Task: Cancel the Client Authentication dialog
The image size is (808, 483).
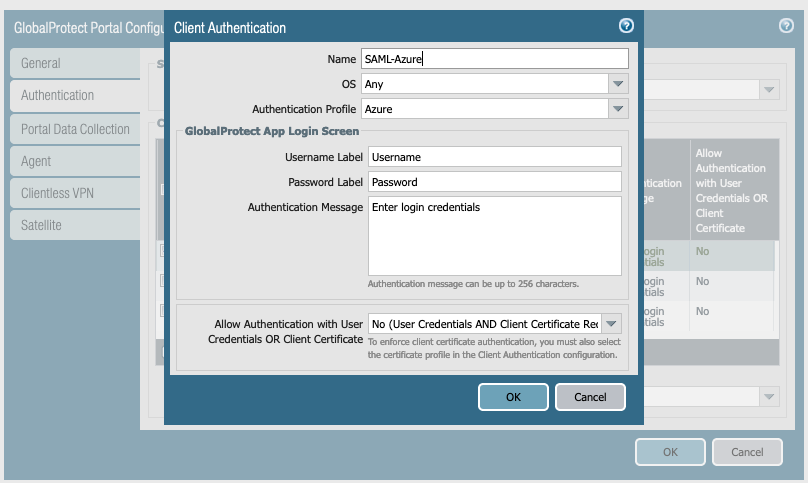Action: pyautogui.click(x=591, y=397)
